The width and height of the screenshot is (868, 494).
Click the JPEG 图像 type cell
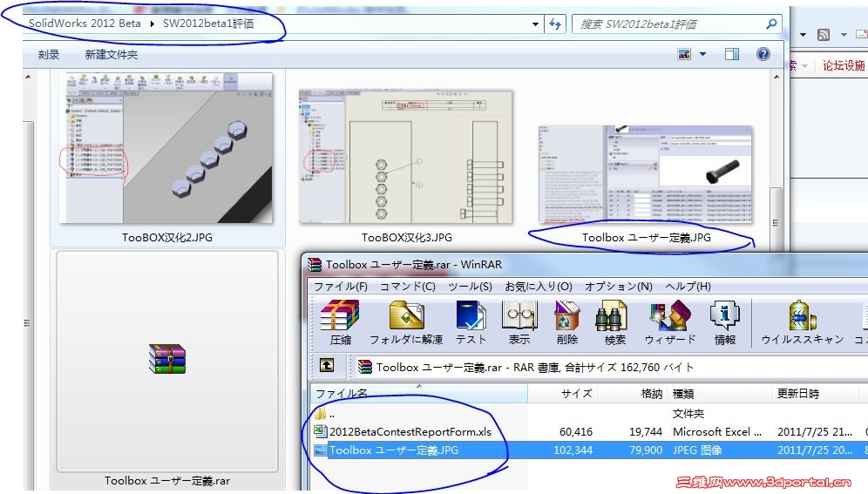697,450
